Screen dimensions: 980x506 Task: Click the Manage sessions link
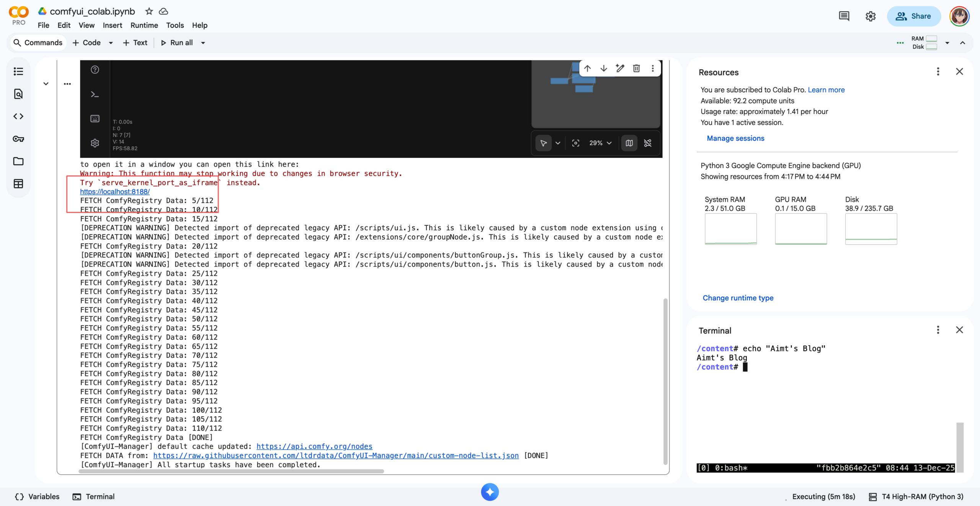(x=735, y=138)
